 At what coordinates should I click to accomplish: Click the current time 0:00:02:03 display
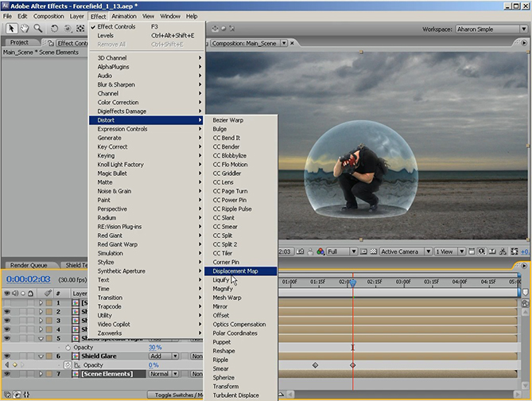[x=28, y=279]
